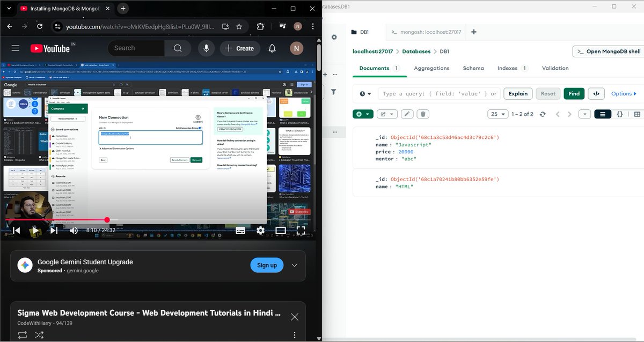Click the Explain button

[518, 93]
